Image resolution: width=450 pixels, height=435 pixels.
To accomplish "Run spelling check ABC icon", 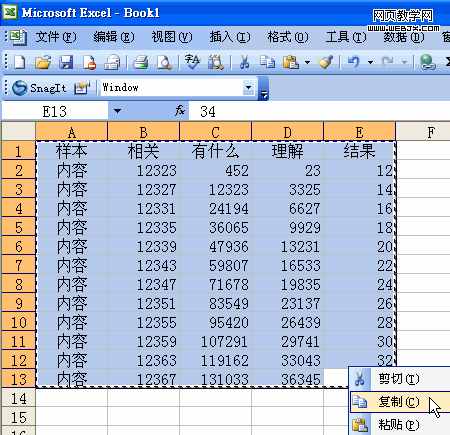I will pyautogui.click(x=192, y=62).
